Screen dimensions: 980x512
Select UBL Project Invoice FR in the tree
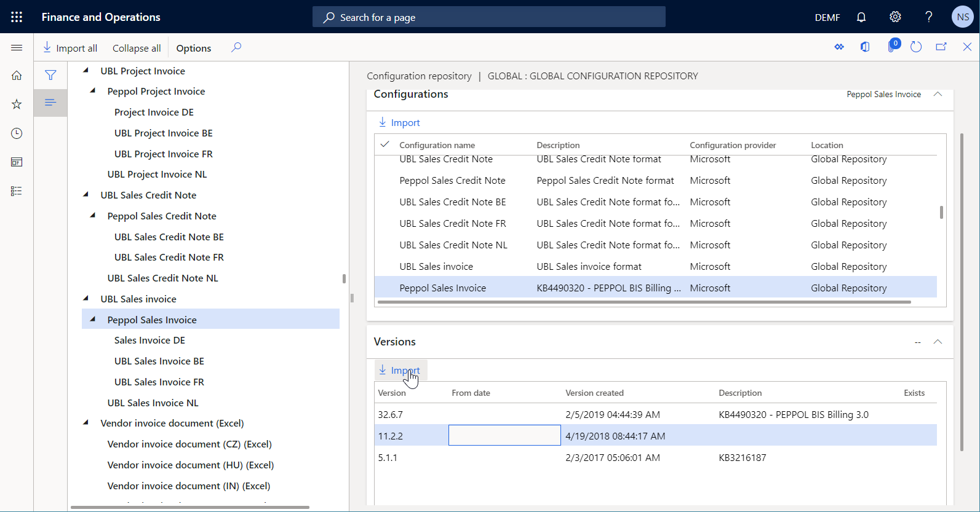[164, 154]
